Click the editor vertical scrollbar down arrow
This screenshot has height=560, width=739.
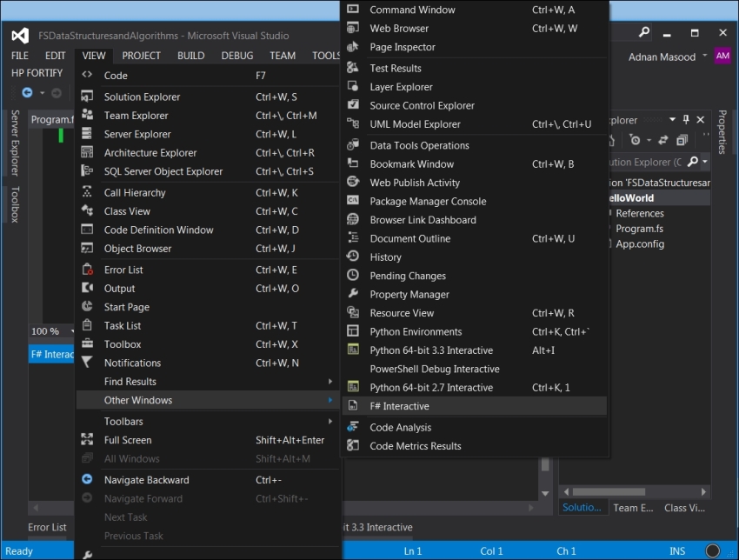pyautogui.click(x=545, y=493)
